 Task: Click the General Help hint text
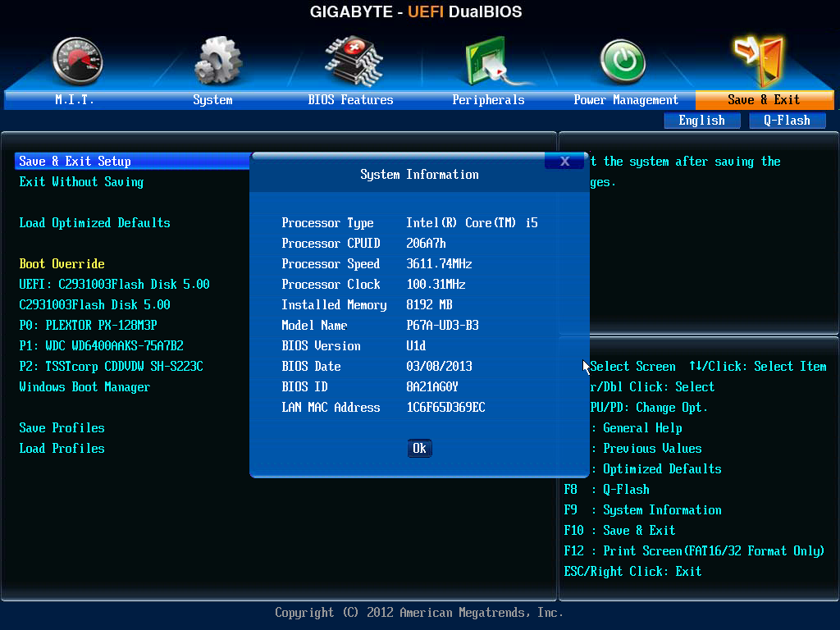point(642,428)
